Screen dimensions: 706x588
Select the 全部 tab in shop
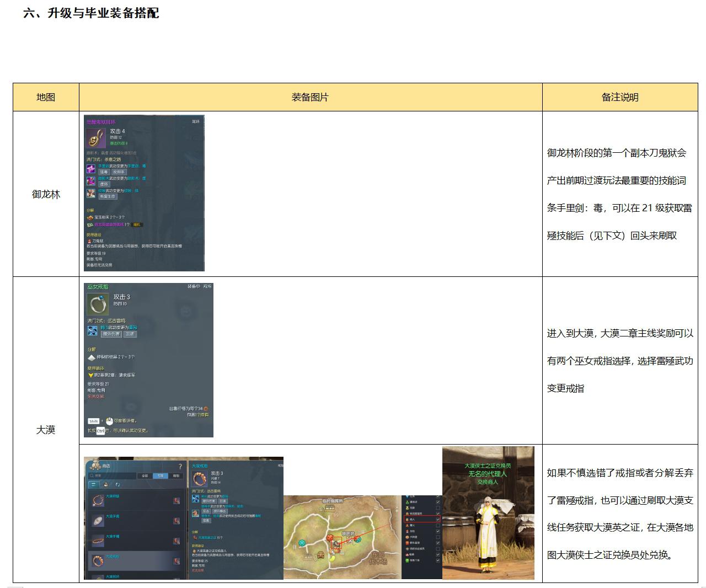[145, 476]
